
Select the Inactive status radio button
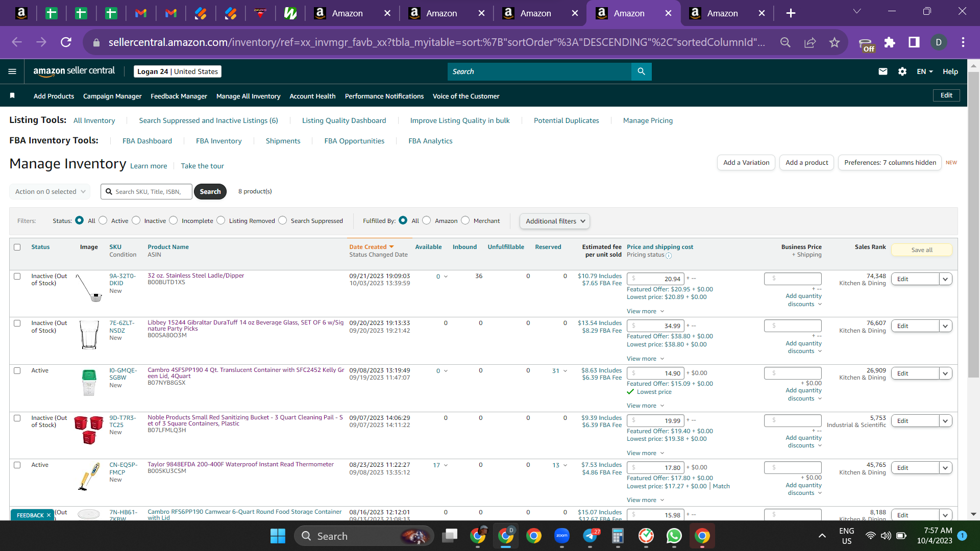(x=136, y=220)
